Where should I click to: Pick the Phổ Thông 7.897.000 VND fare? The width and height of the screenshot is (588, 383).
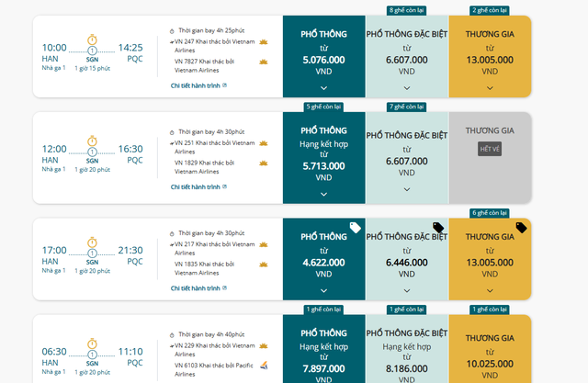pyautogui.click(x=323, y=354)
